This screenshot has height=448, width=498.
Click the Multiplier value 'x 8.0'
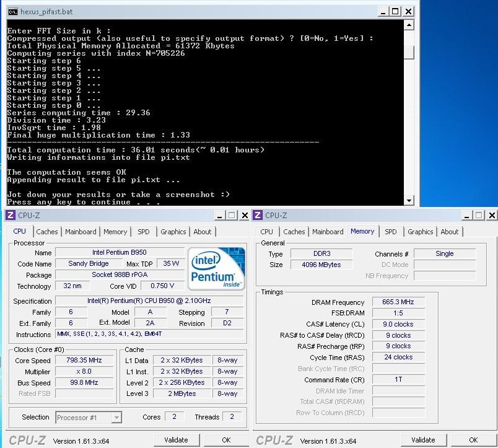coord(84,371)
